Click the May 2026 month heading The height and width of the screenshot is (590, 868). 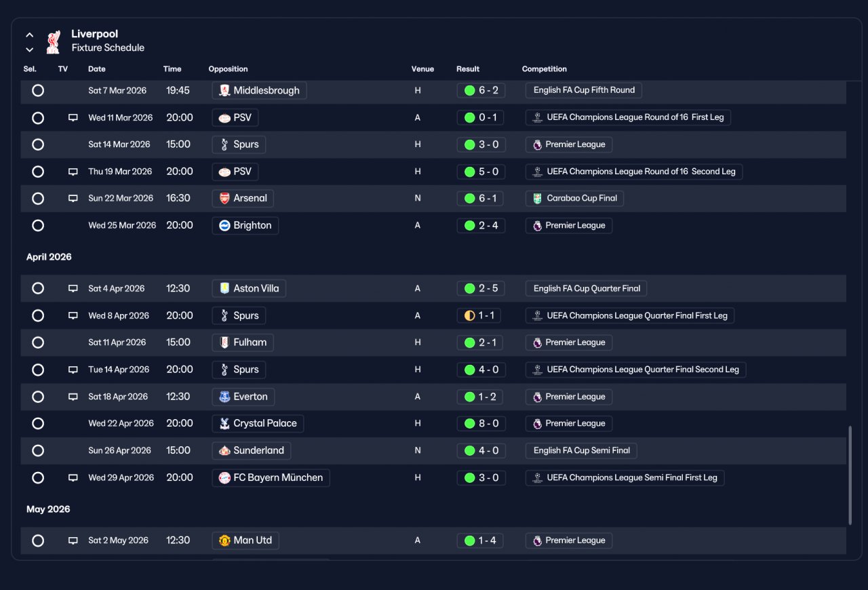48,509
